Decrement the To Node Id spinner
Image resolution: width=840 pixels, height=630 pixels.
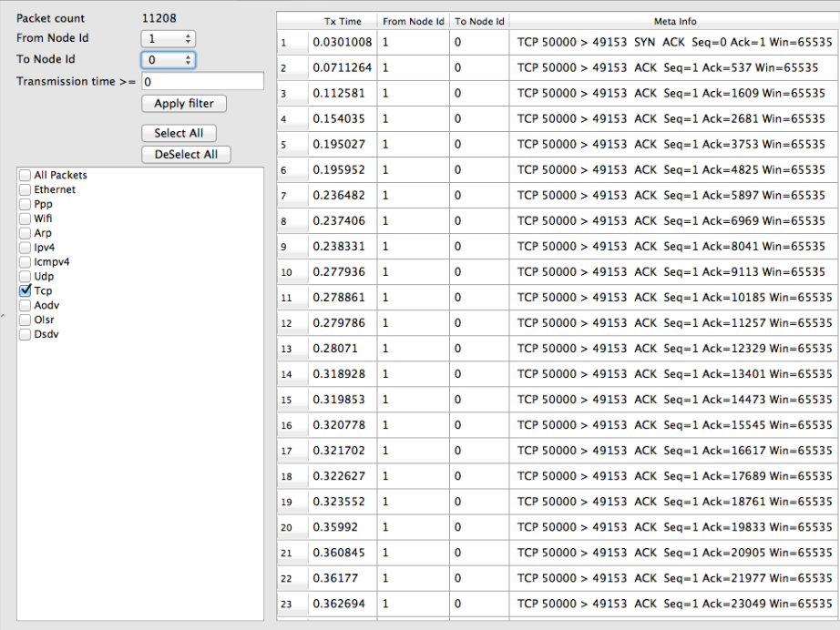coord(189,63)
